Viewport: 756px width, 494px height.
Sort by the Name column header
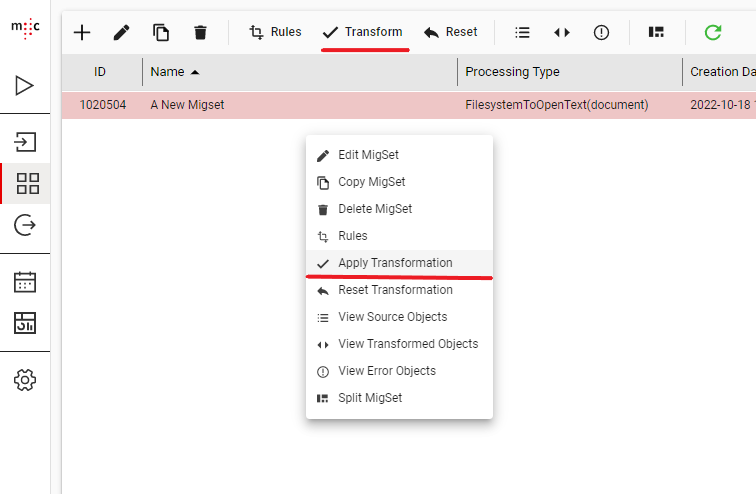tap(169, 72)
